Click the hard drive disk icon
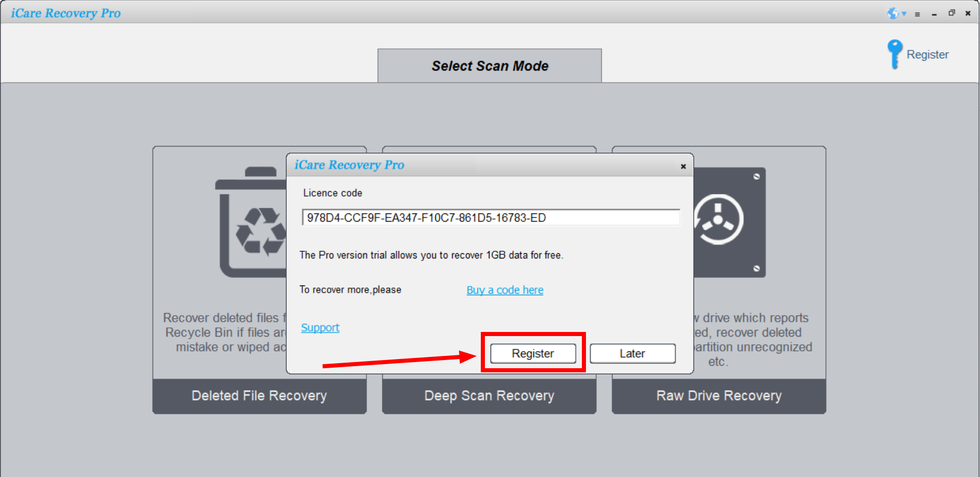This screenshot has width=980, height=477. (x=729, y=222)
